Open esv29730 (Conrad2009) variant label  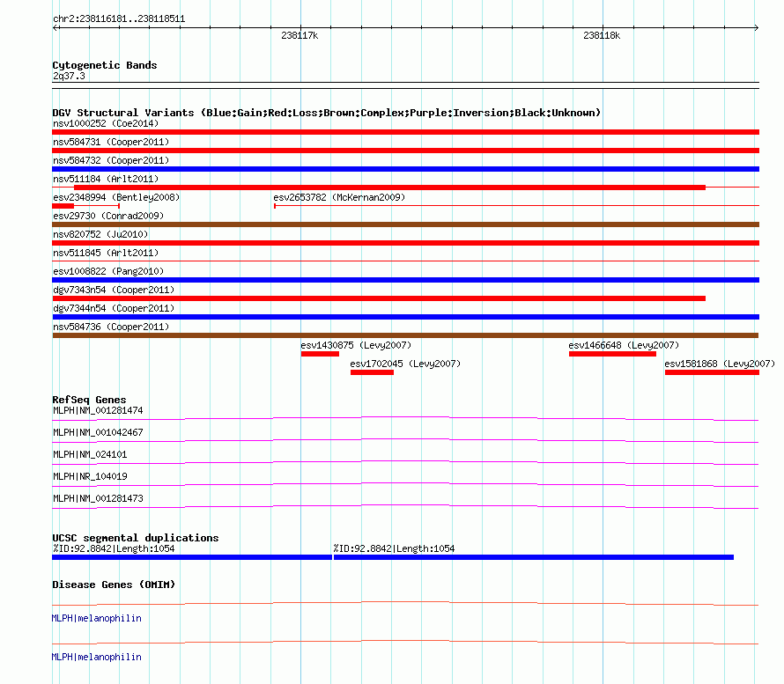click(x=108, y=216)
